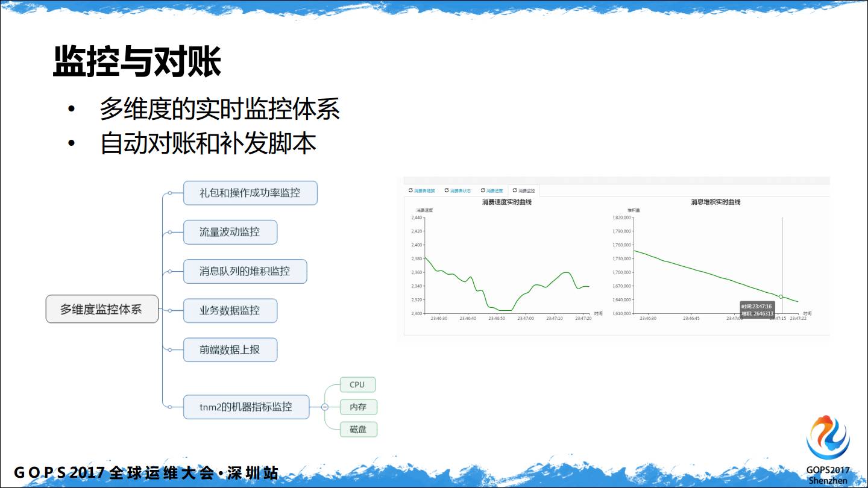The image size is (868, 488).
Task: Click connector circle before 消息队列的堆积监控
Action: [x=170, y=271]
